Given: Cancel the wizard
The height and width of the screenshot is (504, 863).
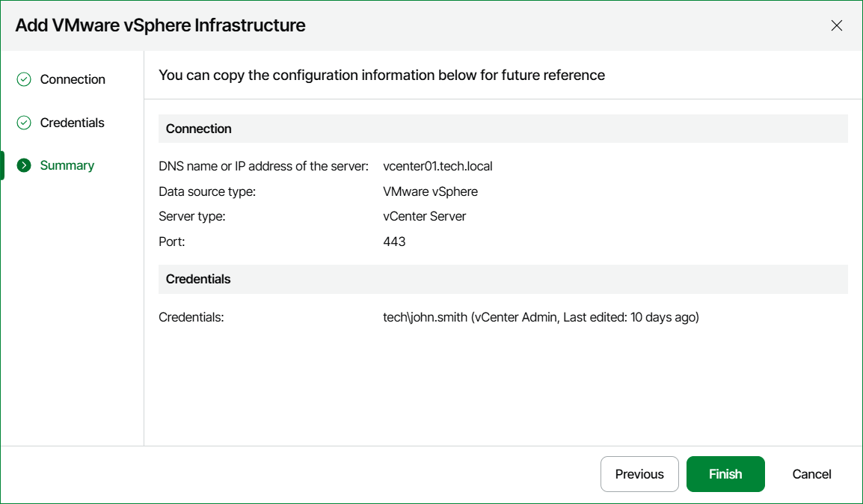Looking at the screenshot, I should pyautogui.click(x=812, y=474).
